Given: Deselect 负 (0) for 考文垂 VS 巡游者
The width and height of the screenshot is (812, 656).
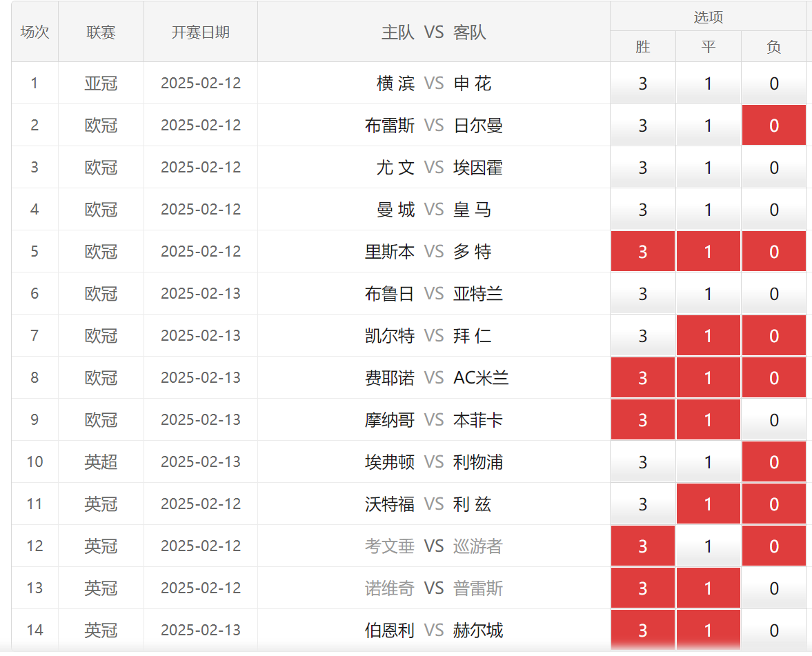Looking at the screenshot, I should click(773, 546).
